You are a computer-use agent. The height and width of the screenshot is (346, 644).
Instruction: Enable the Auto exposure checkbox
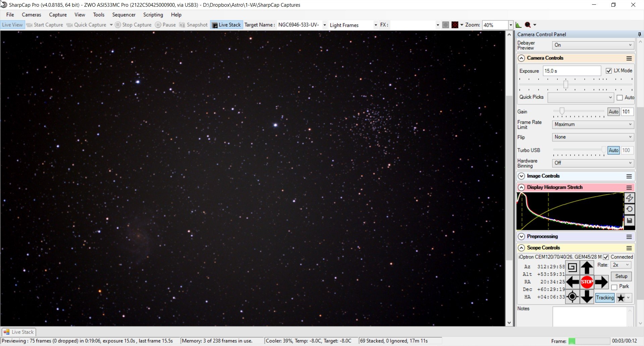620,98
